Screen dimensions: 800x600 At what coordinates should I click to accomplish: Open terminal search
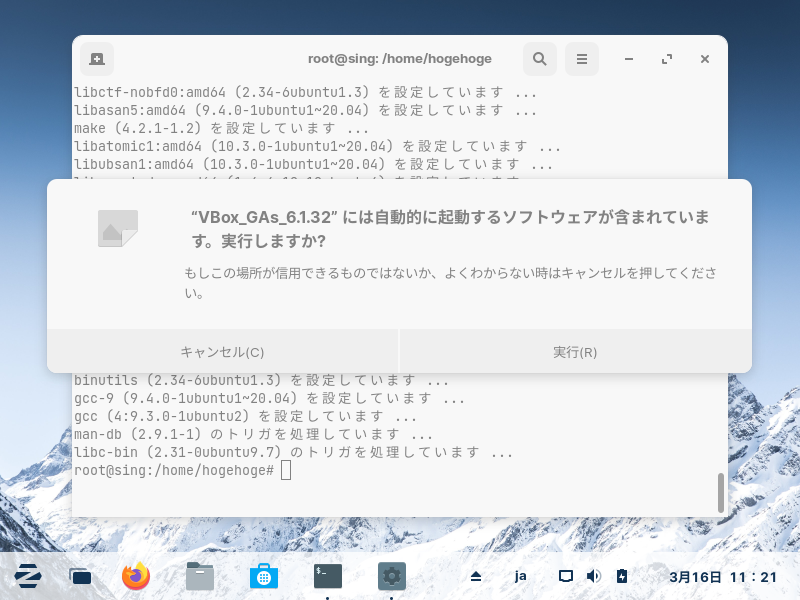click(x=540, y=59)
